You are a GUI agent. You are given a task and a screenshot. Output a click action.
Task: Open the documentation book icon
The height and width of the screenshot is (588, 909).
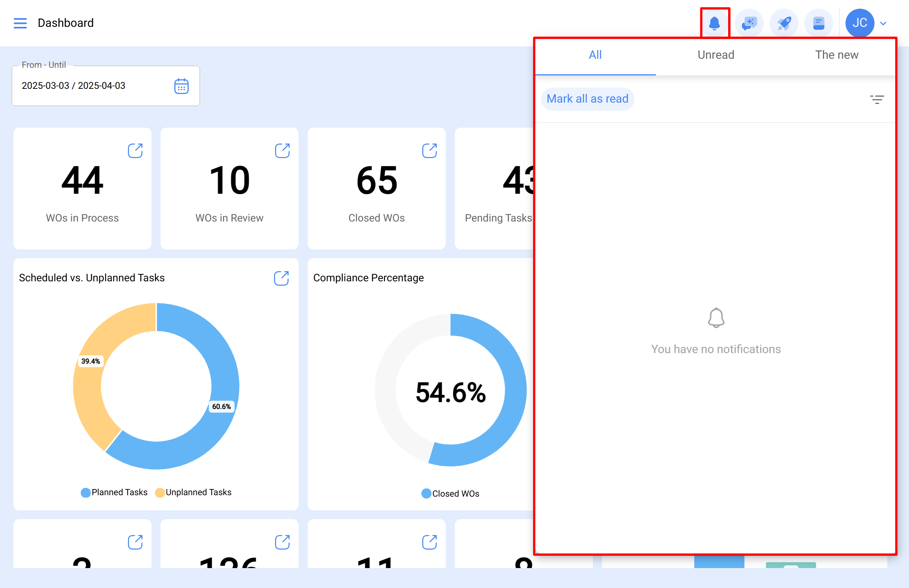(818, 23)
